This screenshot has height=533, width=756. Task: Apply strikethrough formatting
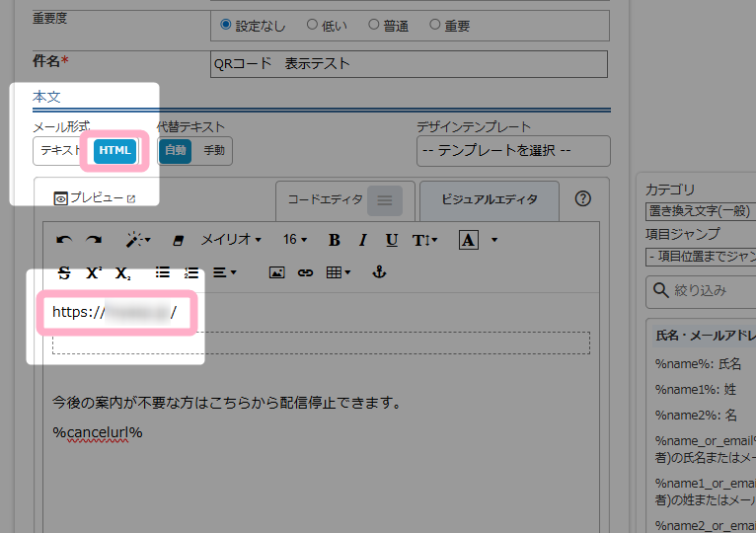65,272
